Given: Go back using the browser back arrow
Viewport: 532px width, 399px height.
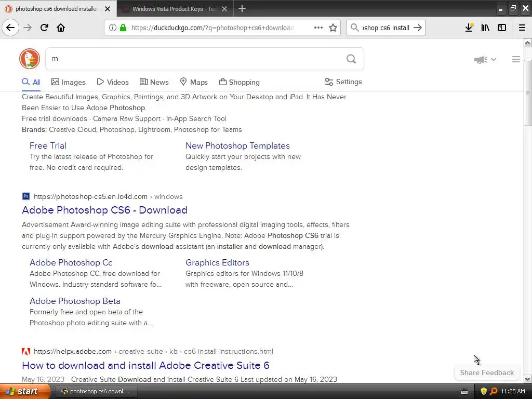Looking at the screenshot, I should pos(10,28).
